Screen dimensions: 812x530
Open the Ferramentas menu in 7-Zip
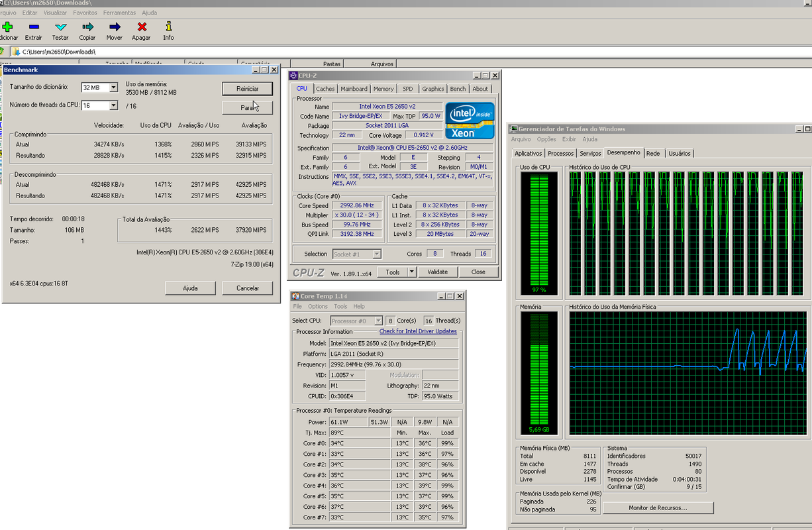[119, 13]
